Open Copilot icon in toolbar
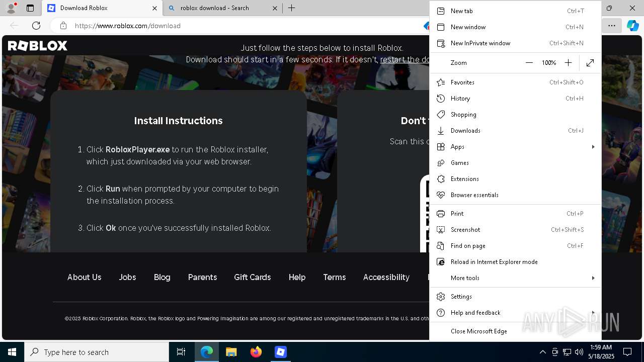Screen dimensions: 644x362 click(x=632, y=26)
